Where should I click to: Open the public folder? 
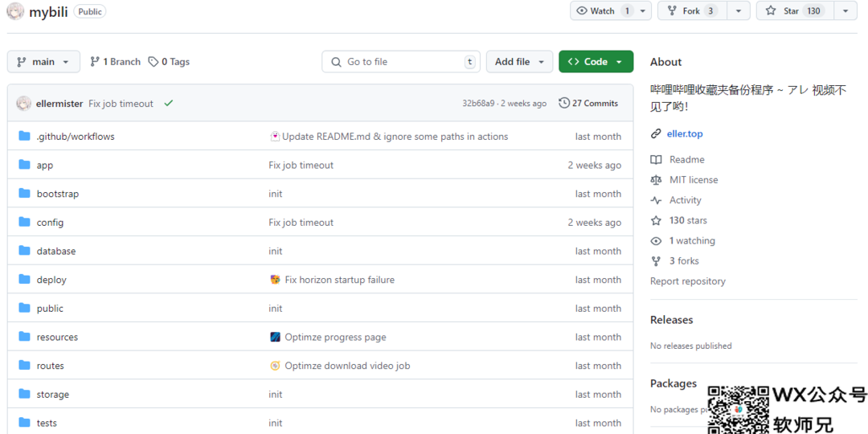(x=50, y=309)
